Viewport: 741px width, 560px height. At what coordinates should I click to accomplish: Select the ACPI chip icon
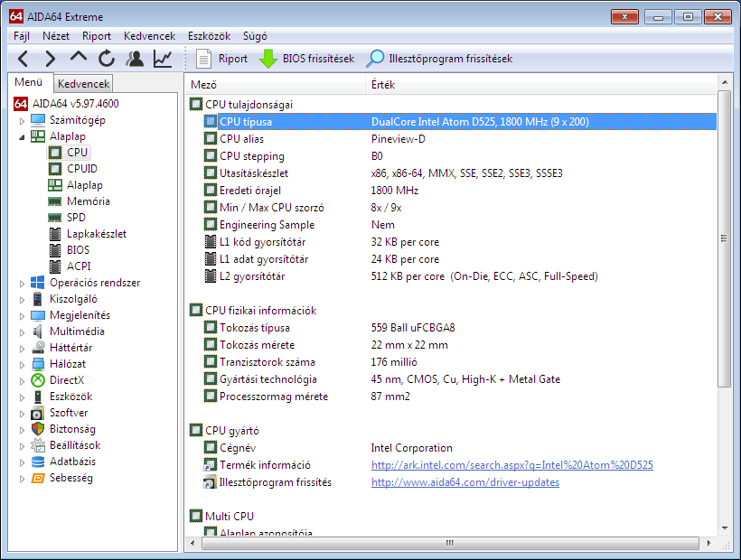55,266
